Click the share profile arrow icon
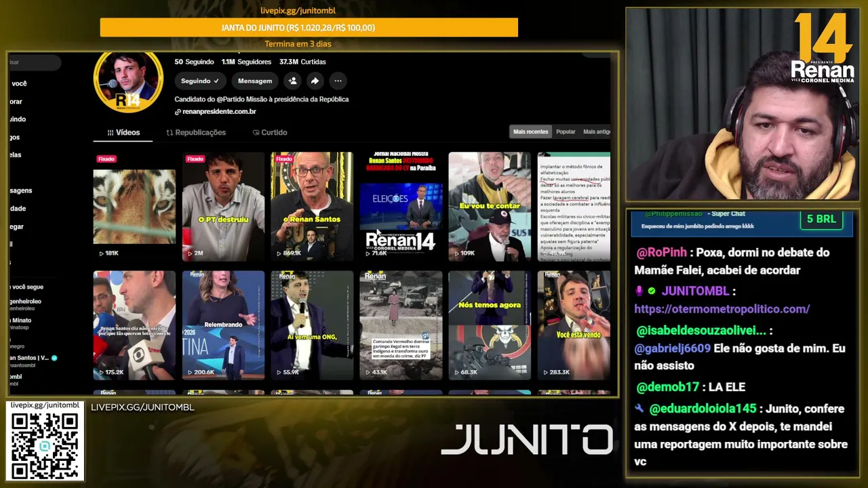Image resolution: width=868 pixels, height=488 pixels. click(x=315, y=81)
